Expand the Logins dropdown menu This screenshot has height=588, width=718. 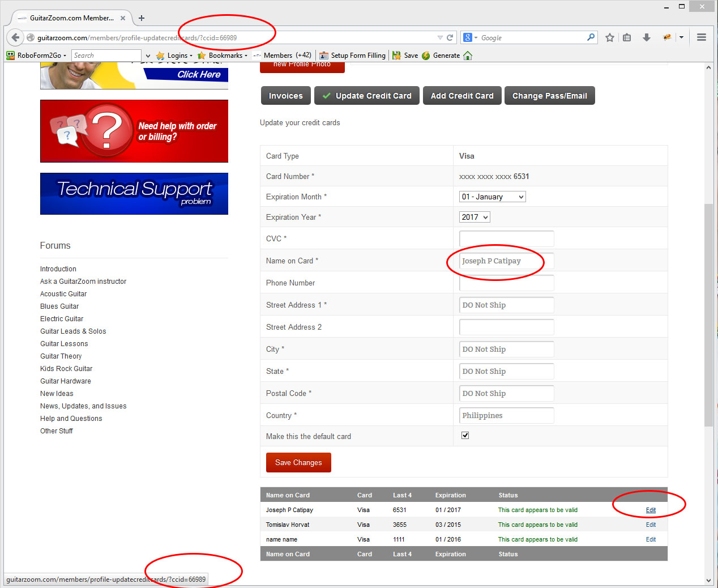(191, 56)
